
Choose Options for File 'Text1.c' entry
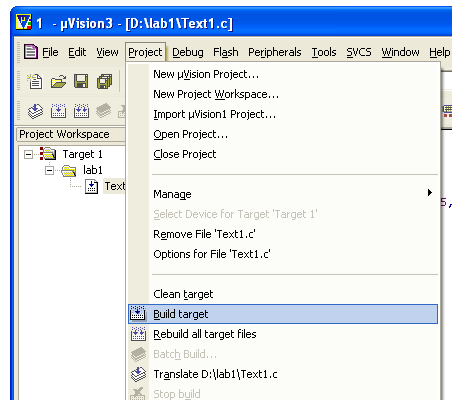pos(283,254)
